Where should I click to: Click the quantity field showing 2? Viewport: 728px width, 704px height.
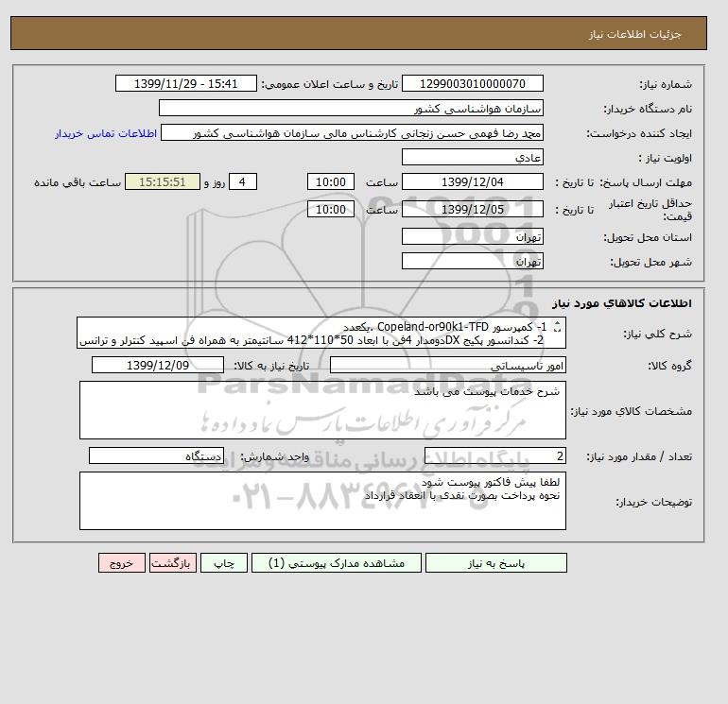point(495,456)
